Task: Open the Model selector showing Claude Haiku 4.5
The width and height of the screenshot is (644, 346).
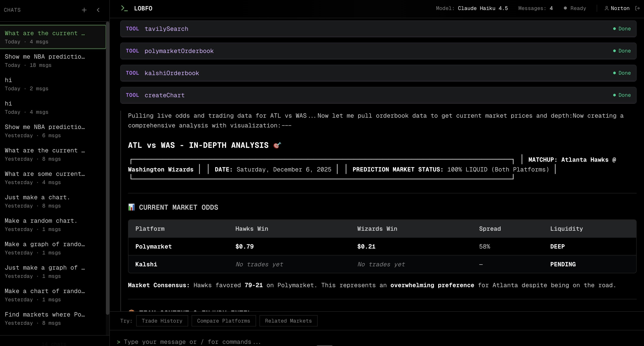Action: tap(483, 8)
